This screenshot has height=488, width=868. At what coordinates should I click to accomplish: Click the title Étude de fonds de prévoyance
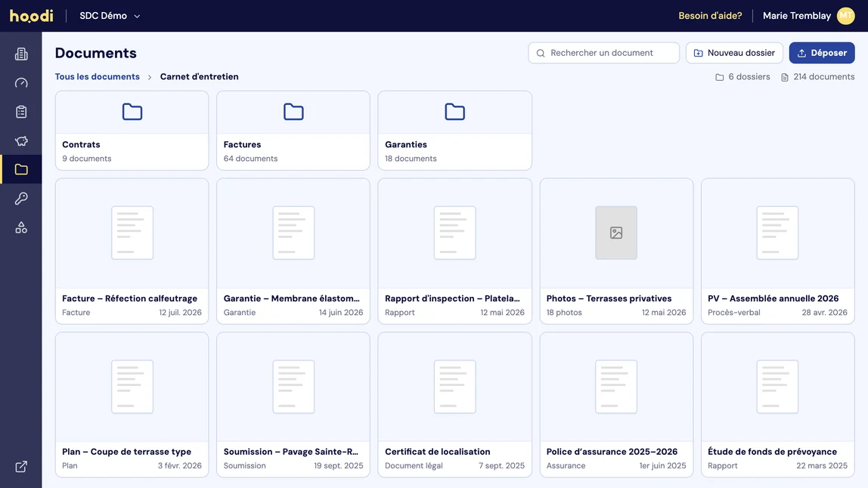(772, 452)
